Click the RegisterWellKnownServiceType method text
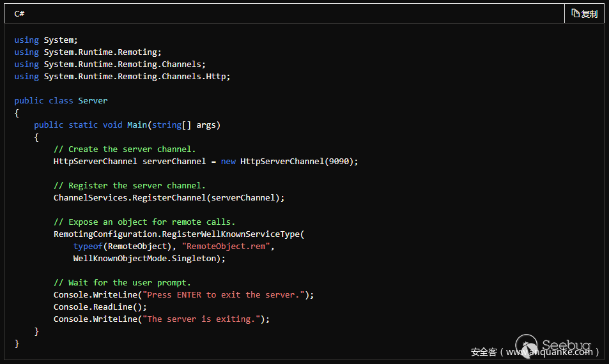The image size is (609, 364). point(237,234)
